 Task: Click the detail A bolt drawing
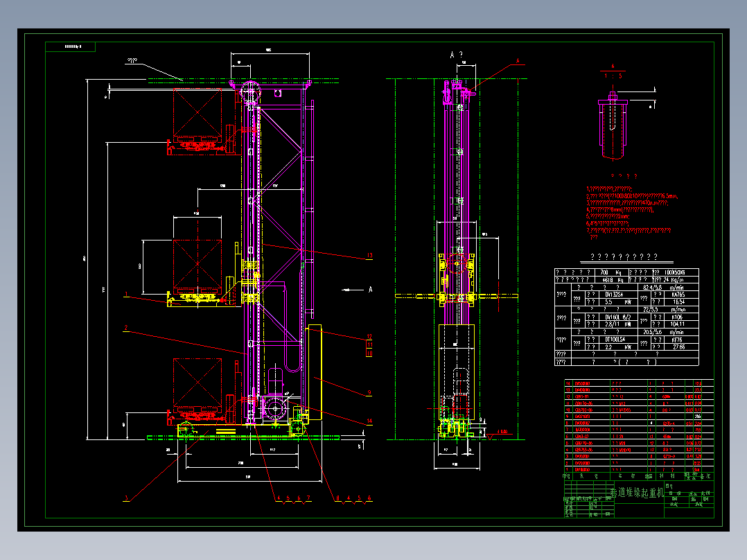click(x=613, y=125)
